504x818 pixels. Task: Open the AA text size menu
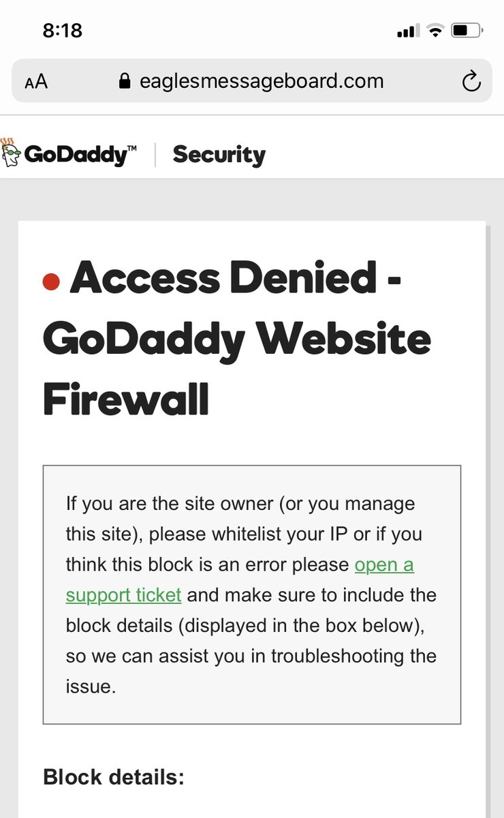click(x=36, y=82)
